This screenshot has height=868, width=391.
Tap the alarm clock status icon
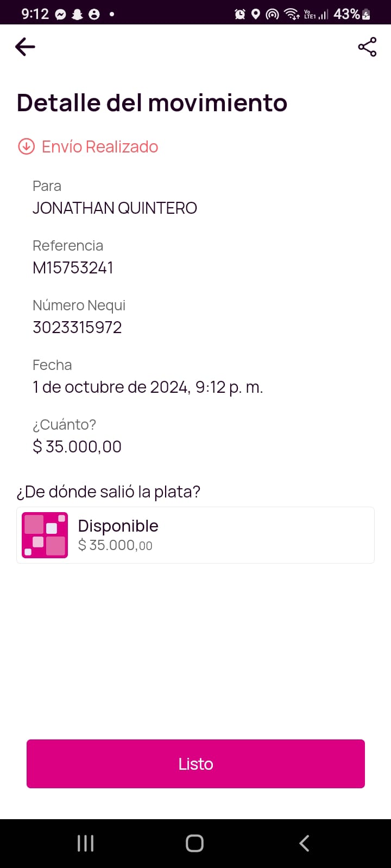click(240, 14)
